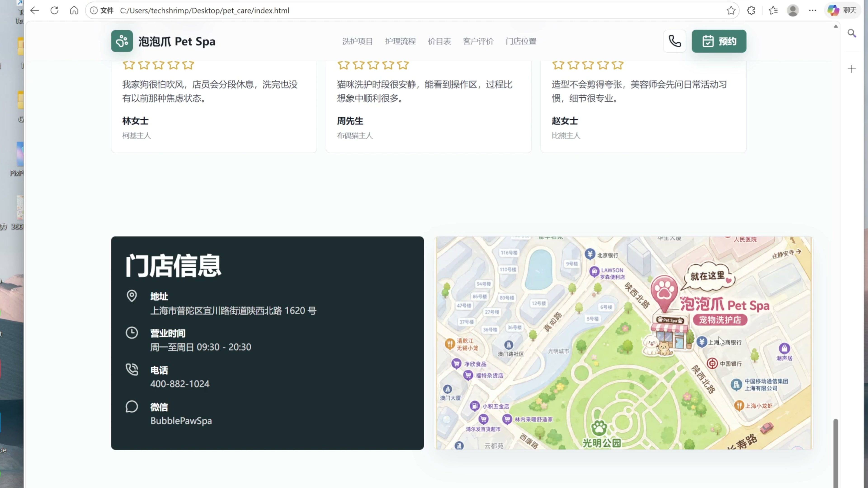
Task: Click the browser home icon
Action: pyautogui.click(x=74, y=10)
